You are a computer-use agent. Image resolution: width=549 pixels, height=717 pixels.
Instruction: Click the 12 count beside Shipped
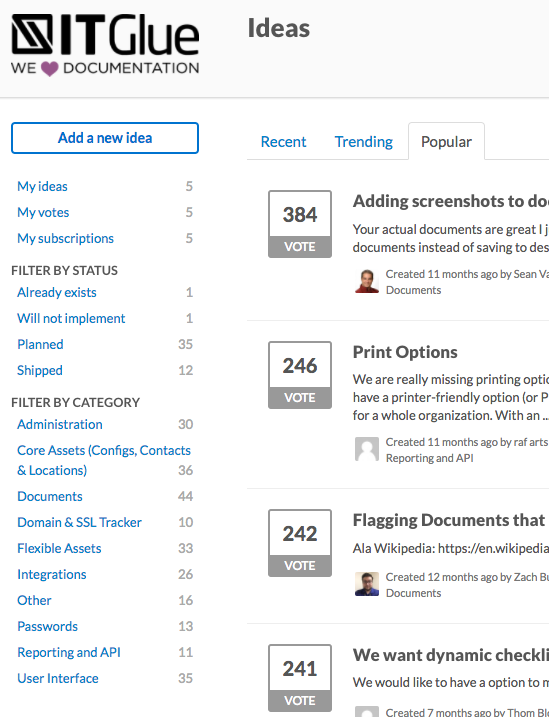pos(185,370)
